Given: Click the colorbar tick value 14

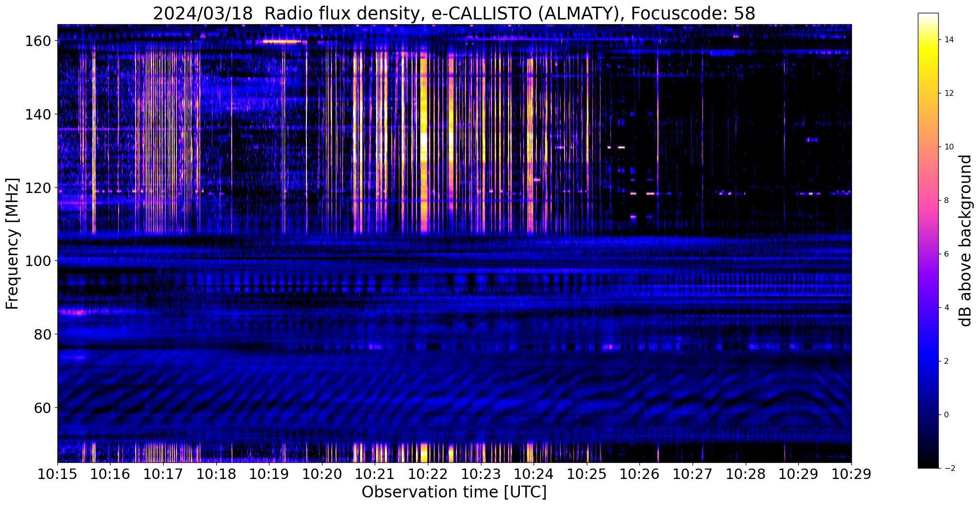Looking at the screenshot, I should 949,40.
